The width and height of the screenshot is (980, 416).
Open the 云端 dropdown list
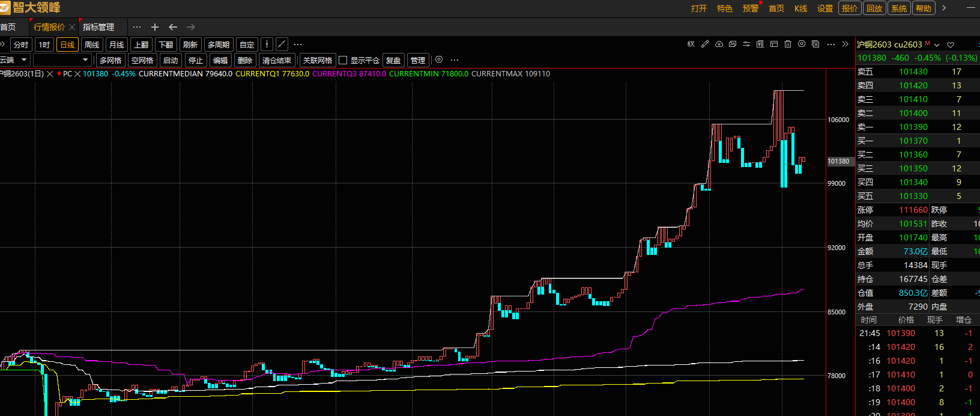coord(24,60)
